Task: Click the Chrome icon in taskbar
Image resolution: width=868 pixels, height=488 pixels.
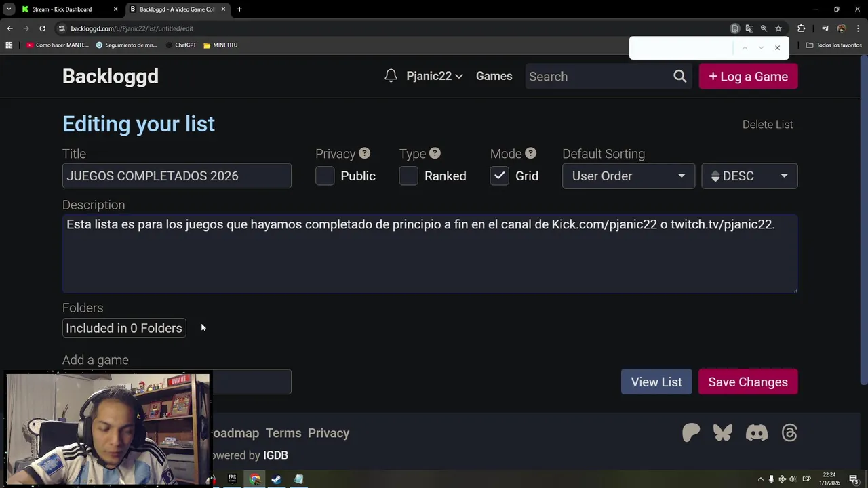Action: click(254, 479)
